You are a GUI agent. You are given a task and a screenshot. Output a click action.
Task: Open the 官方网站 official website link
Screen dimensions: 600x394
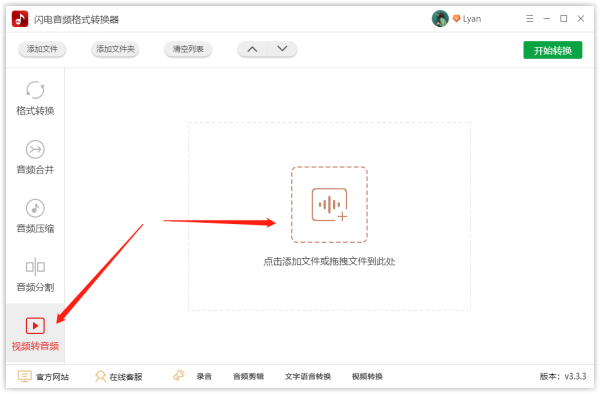pyautogui.click(x=52, y=377)
